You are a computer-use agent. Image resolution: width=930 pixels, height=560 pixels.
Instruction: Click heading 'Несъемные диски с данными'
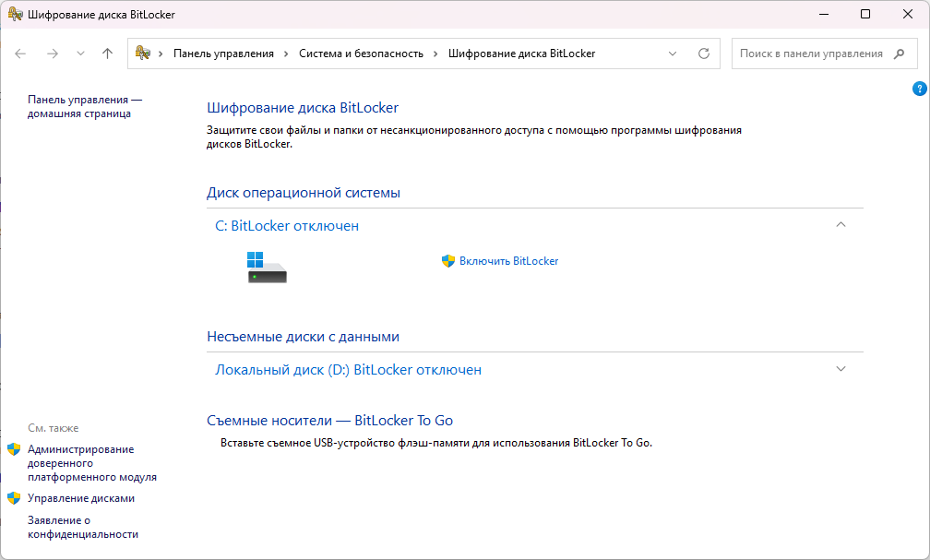pyautogui.click(x=303, y=337)
